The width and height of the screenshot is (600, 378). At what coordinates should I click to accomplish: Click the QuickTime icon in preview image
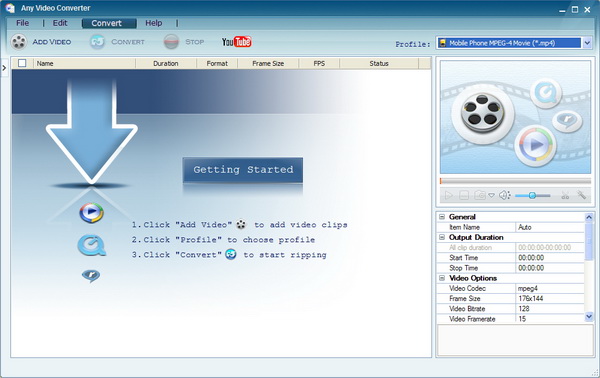click(x=546, y=92)
